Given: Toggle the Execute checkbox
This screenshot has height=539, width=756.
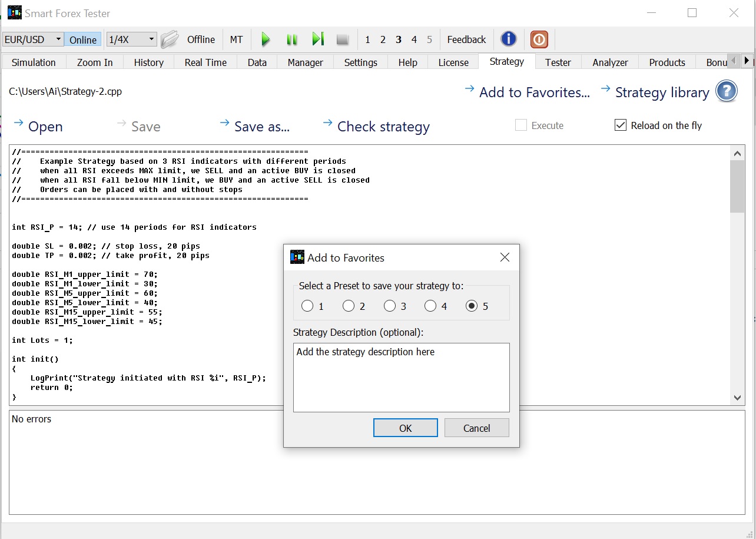Looking at the screenshot, I should 520,125.
